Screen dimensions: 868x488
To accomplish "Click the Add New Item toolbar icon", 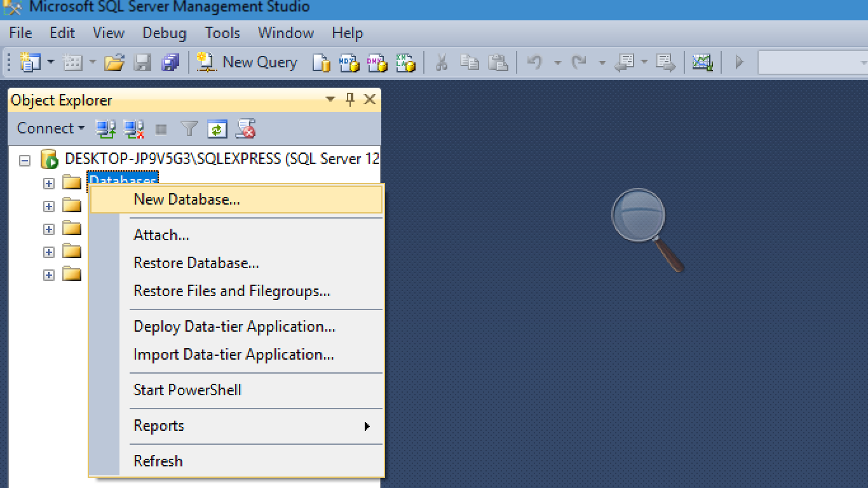I will click(73, 62).
